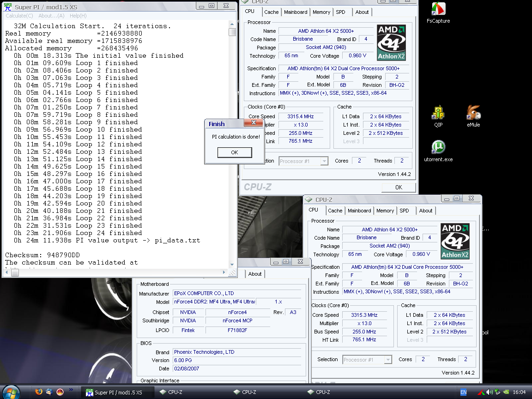
Task: Click Core Speed 3315.4 MHz field
Action: click(x=300, y=116)
